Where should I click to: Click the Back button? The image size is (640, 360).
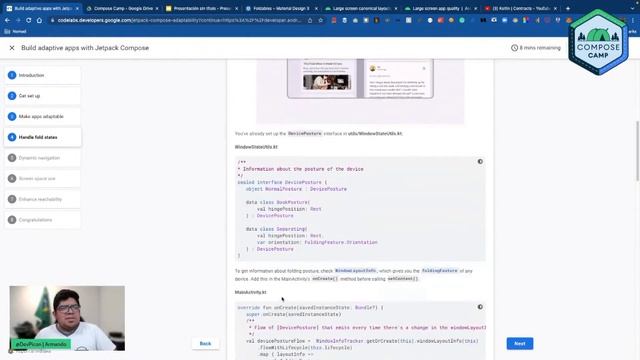pyautogui.click(x=205, y=344)
